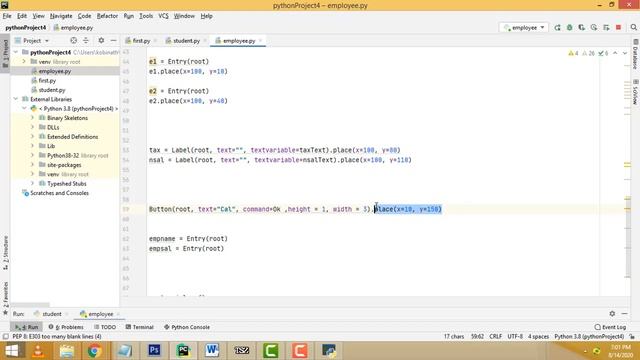Click the Profile employee icon
The width and height of the screenshot is (640, 360).
[594, 27]
